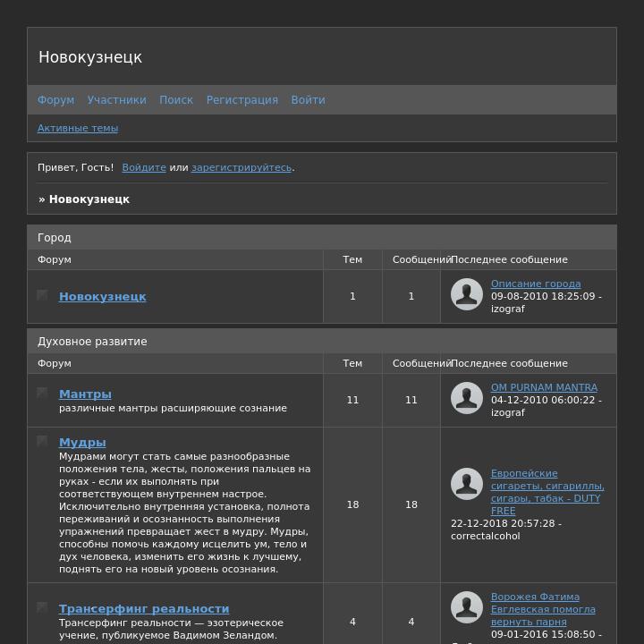Click the forum status icon beside Мудры
Screen dimensions: 644x644
tap(42, 441)
